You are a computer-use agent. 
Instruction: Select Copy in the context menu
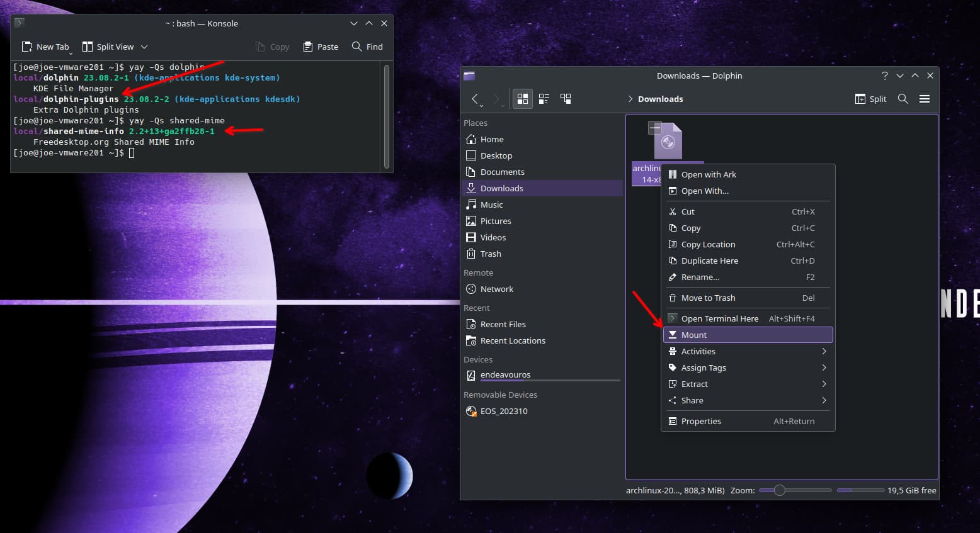748,228
